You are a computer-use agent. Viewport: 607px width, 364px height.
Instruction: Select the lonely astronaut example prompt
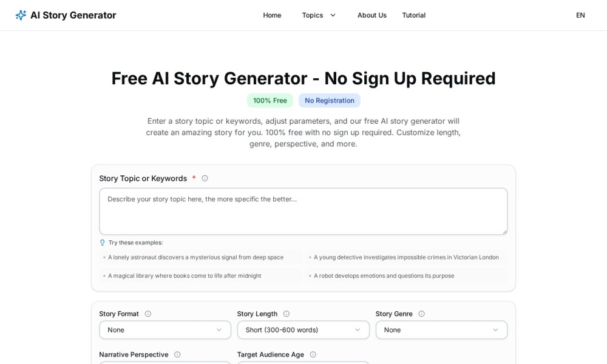195,257
